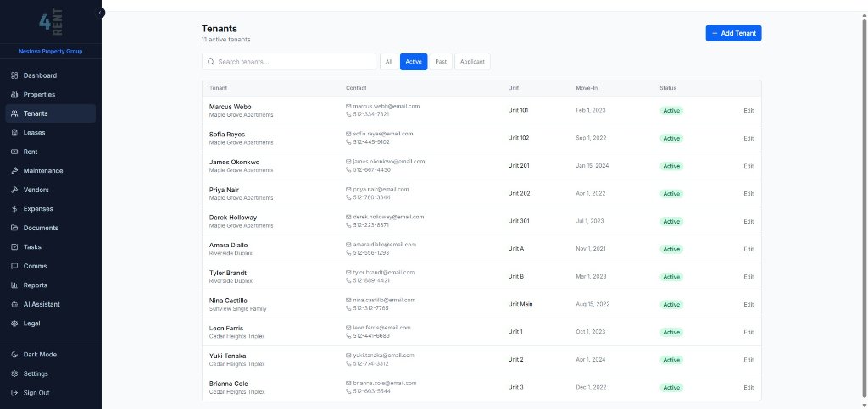Click Unit Main cell
The height and width of the screenshot is (409, 868).
coord(520,304)
